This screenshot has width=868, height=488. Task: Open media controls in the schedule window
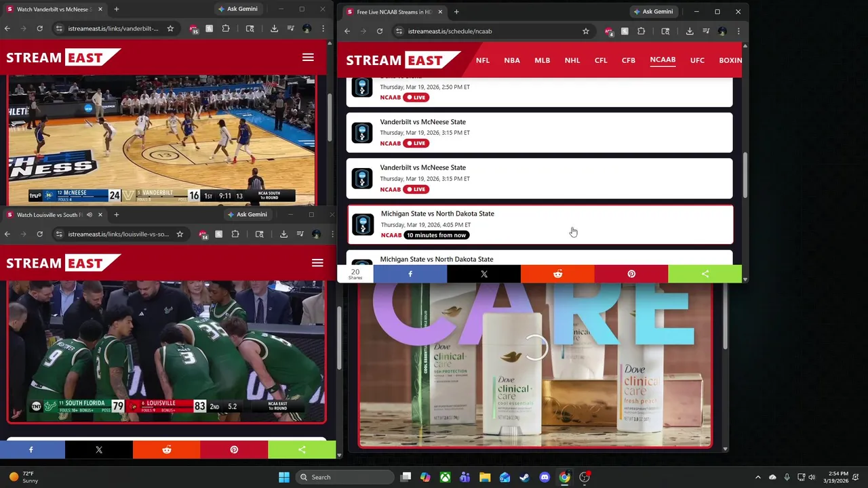coord(706,31)
